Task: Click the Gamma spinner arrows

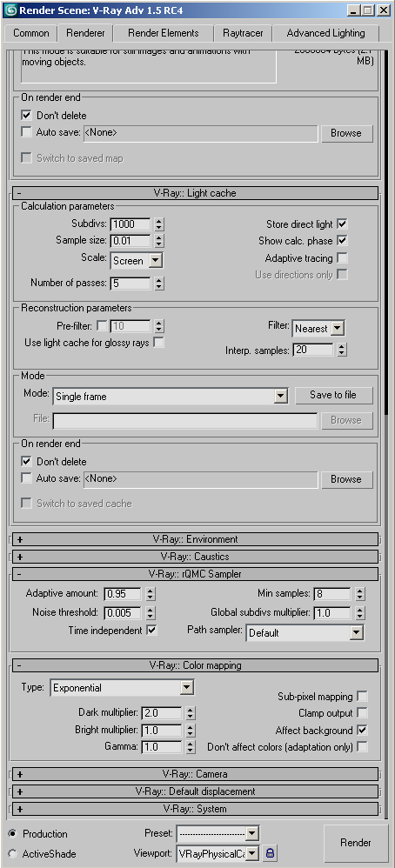Action: coord(190,747)
